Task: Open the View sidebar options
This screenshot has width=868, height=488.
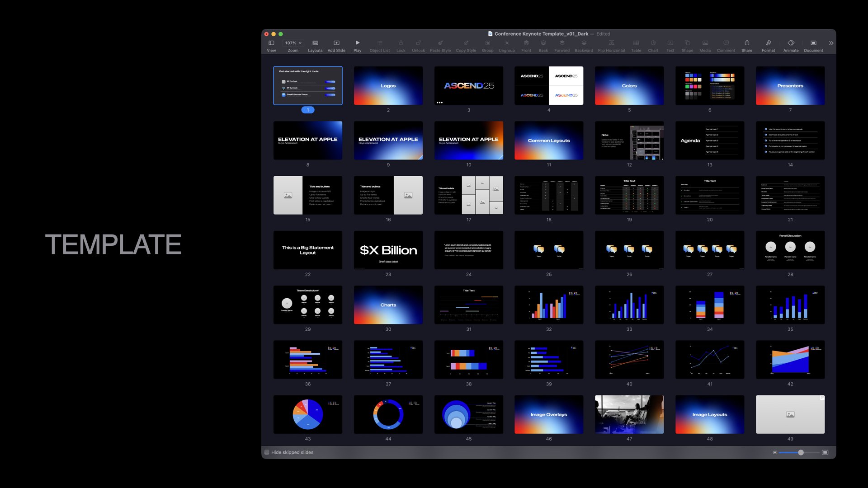Action: point(271,43)
